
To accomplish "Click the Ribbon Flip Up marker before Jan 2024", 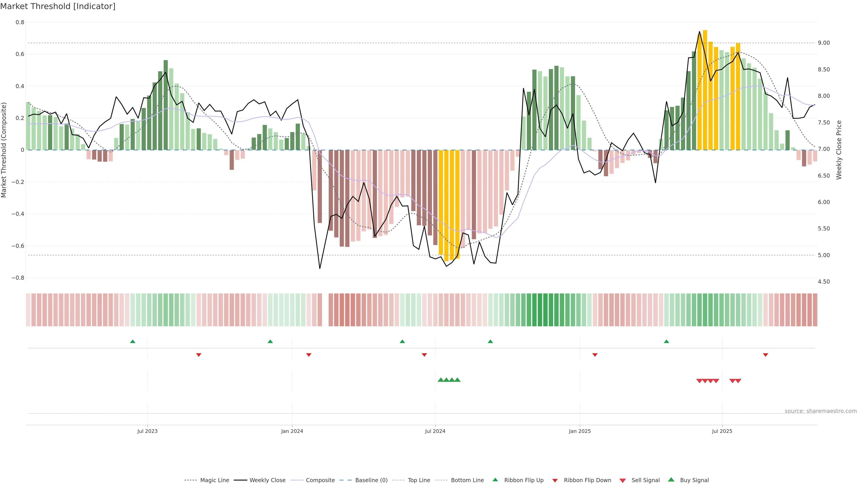I will pos(270,342).
